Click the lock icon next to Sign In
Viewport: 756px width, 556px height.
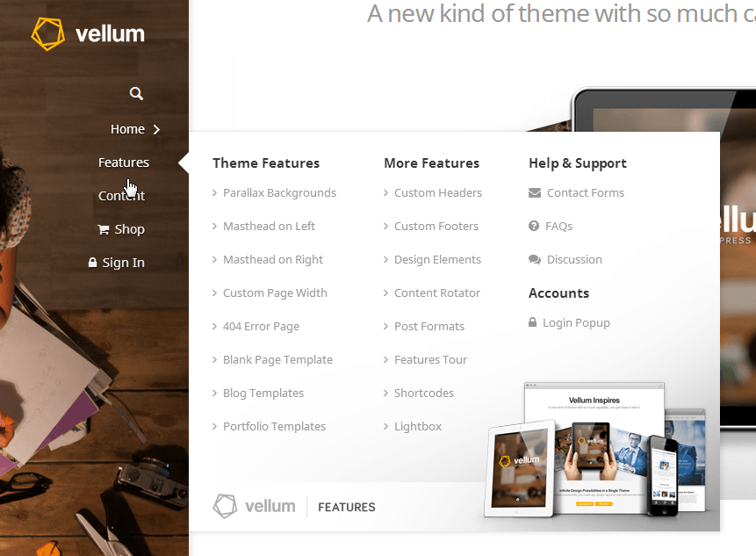92,263
